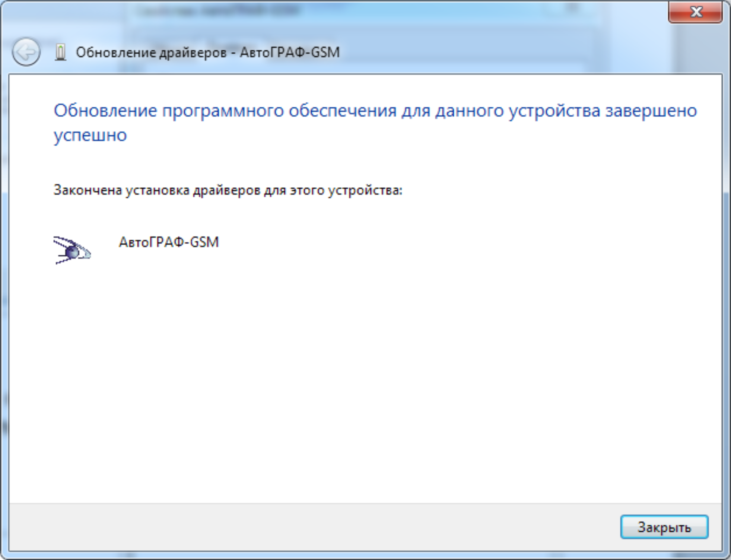
Task: Click the Закрыть button
Action: coord(664,527)
